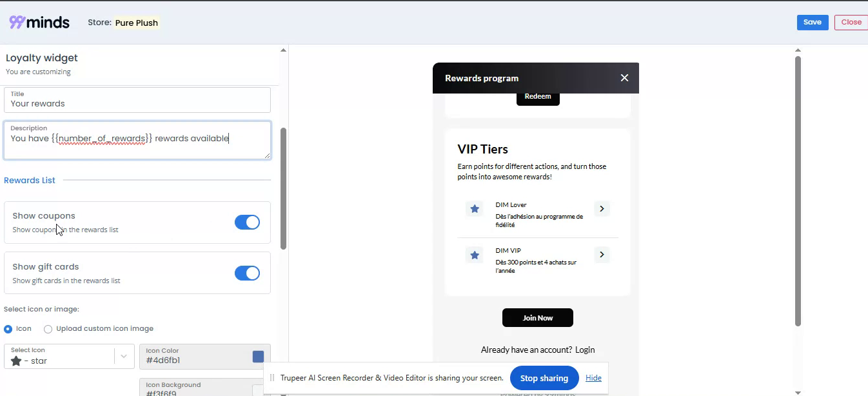Click the Hide link on sharing bar
Screen dimensions: 868x396
pyautogui.click(x=593, y=378)
